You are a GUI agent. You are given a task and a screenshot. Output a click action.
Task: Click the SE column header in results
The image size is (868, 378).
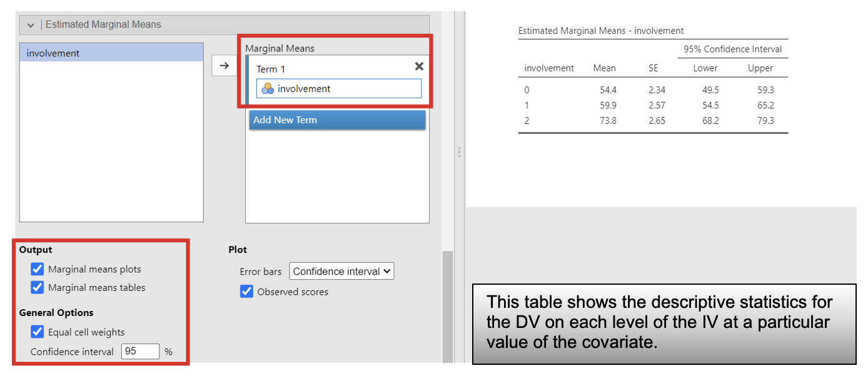[653, 68]
